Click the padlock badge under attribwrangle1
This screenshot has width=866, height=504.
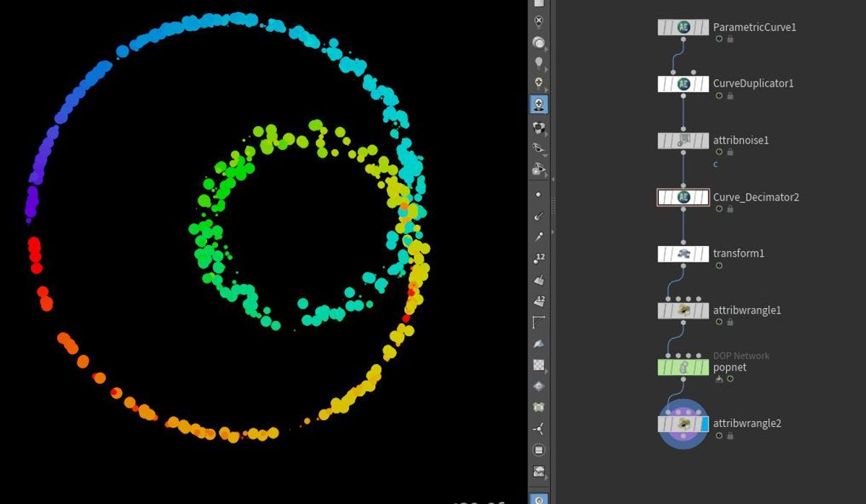[730, 322]
